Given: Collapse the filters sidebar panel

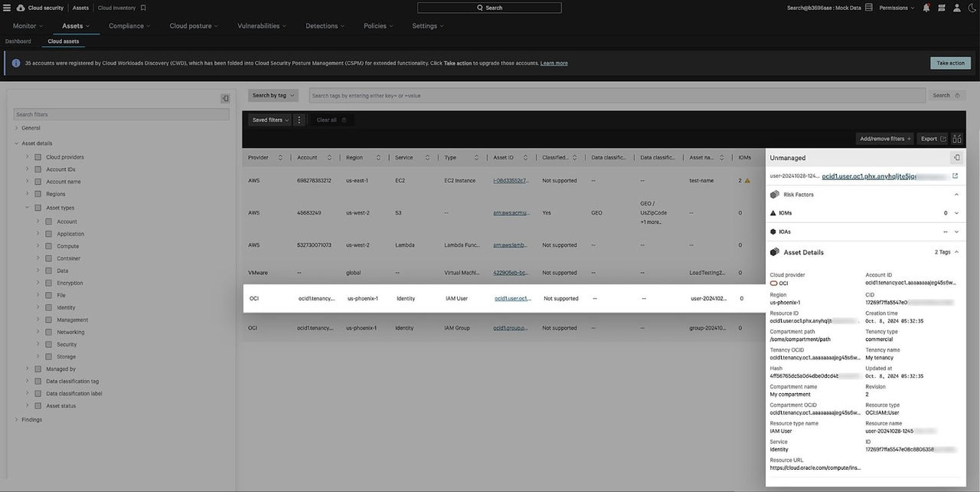Looking at the screenshot, I should click(x=225, y=98).
